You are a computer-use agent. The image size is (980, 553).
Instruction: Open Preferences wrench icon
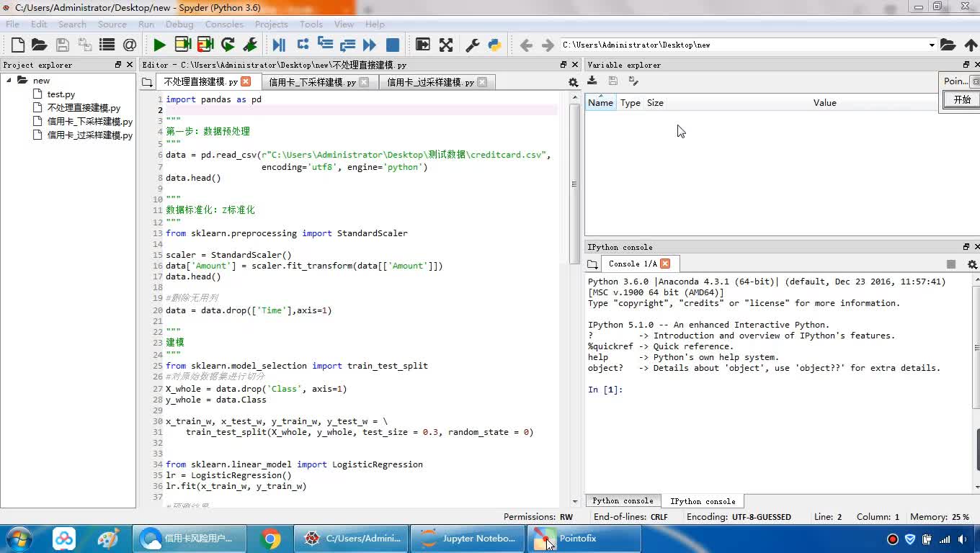pos(473,45)
